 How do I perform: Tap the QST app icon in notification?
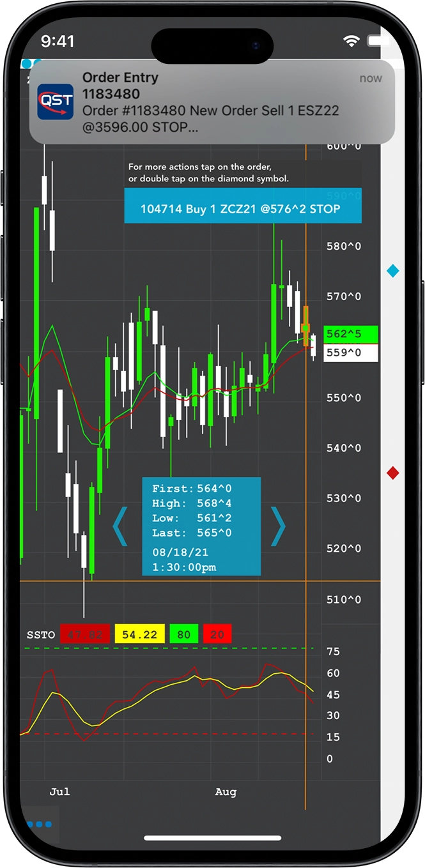click(56, 102)
